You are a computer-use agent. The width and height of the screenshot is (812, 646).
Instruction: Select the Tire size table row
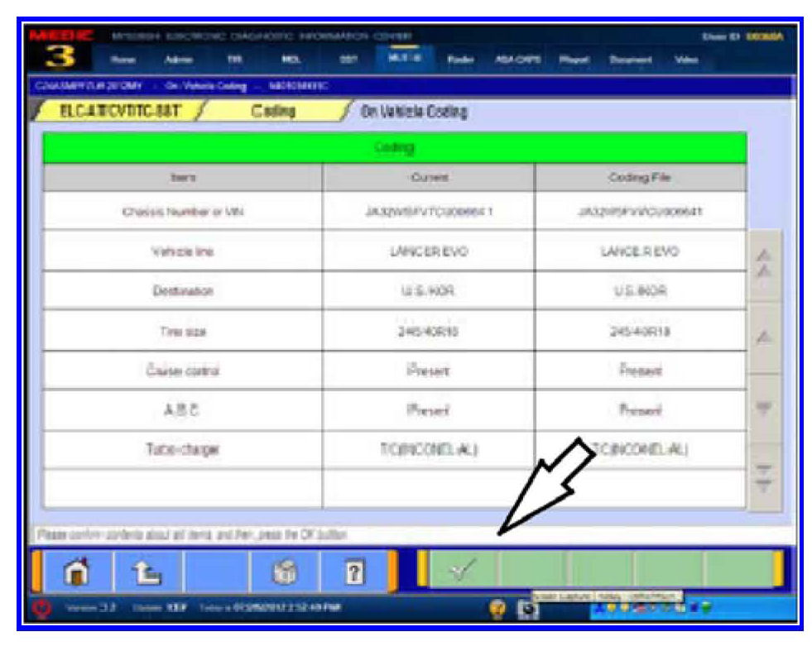tap(394, 331)
